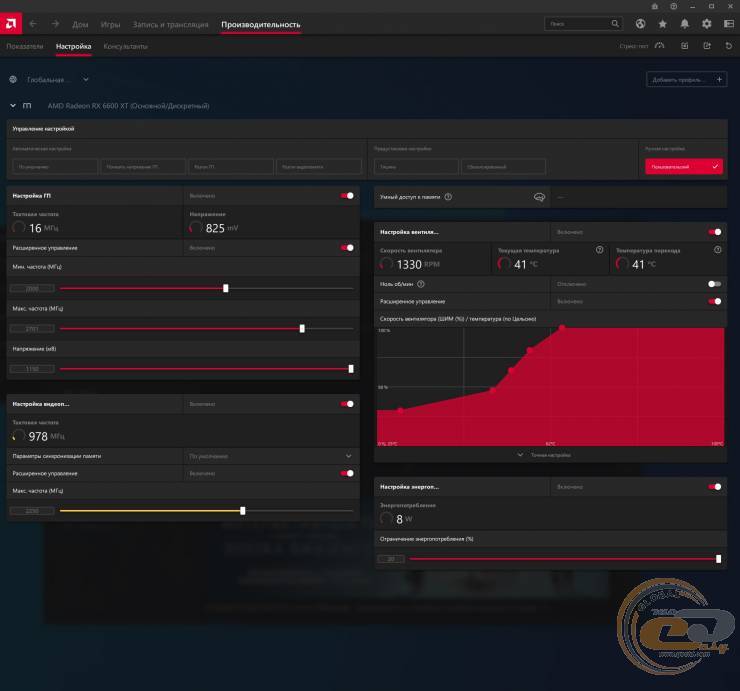The height and width of the screenshot is (691, 740).
Task: Select the red Пользовательский manual tuning button
Action: coord(684,167)
